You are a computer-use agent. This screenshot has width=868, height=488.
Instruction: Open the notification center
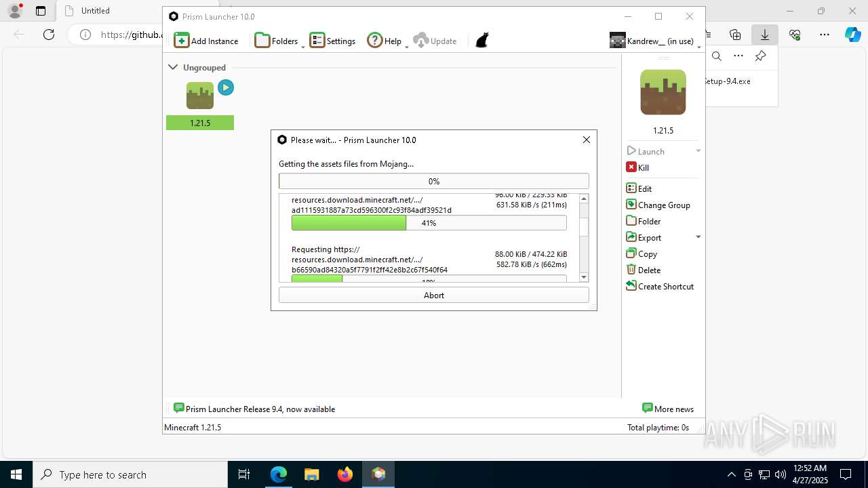846,474
